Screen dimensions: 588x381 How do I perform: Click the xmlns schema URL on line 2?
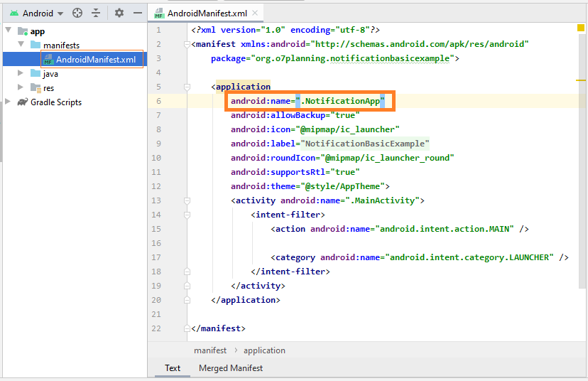point(420,44)
